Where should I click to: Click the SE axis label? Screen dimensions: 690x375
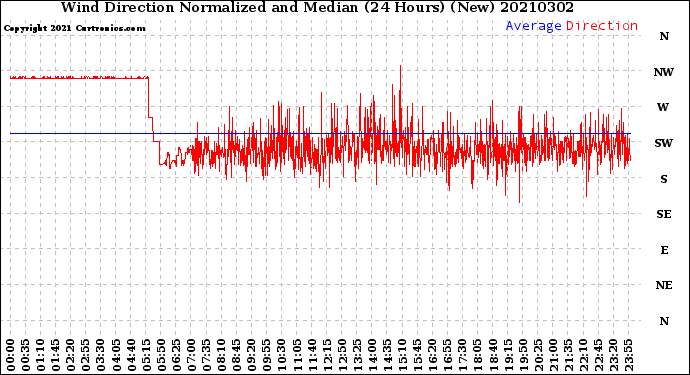click(x=664, y=214)
